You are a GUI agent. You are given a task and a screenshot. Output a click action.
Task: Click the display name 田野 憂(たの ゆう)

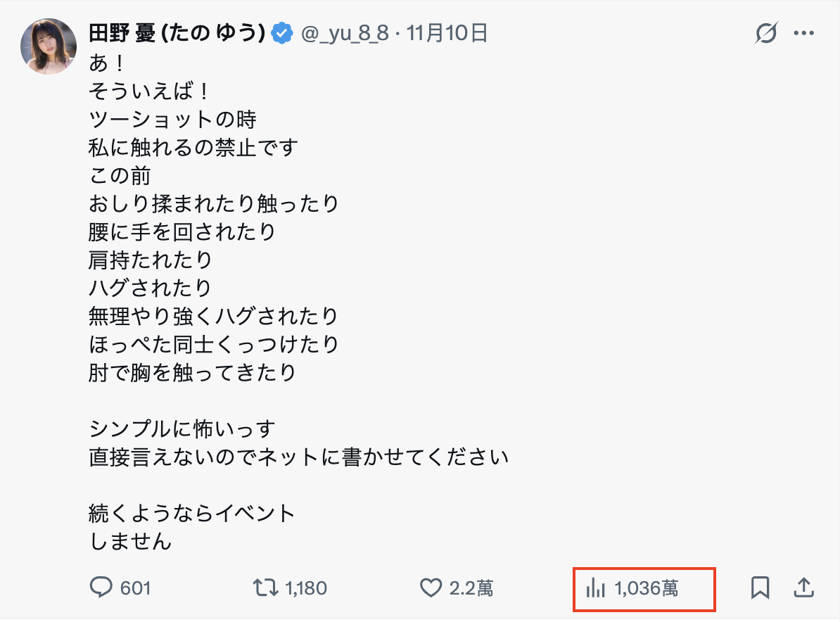[177, 31]
